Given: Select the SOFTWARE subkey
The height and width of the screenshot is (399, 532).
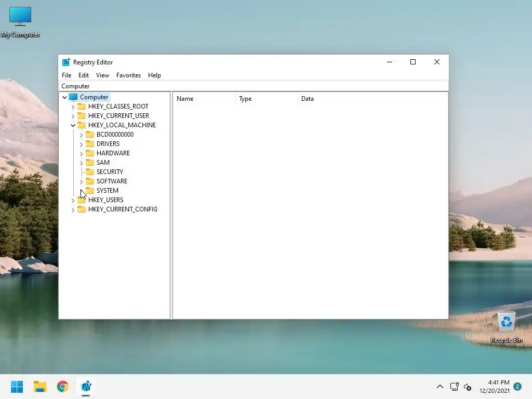Looking at the screenshot, I should pyautogui.click(x=112, y=181).
